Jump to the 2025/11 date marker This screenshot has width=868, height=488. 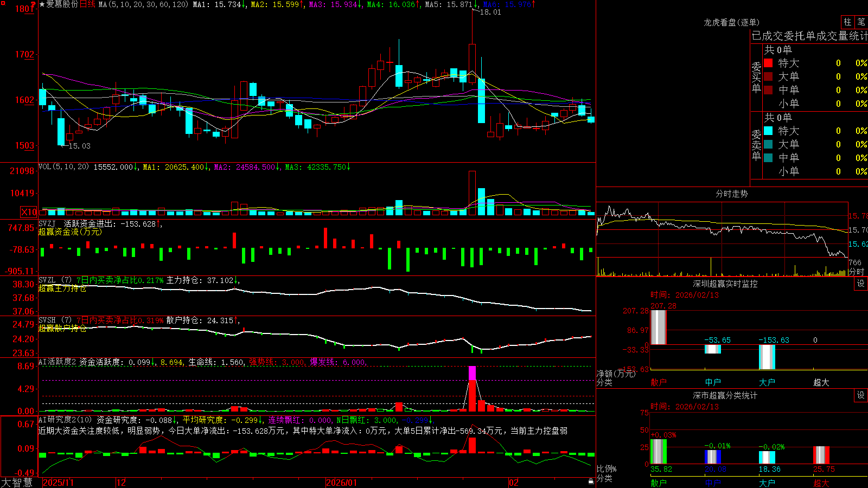pos(58,483)
